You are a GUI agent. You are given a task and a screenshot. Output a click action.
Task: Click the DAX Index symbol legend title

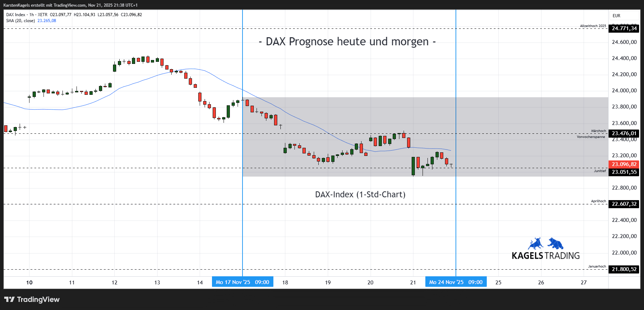pos(16,15)
